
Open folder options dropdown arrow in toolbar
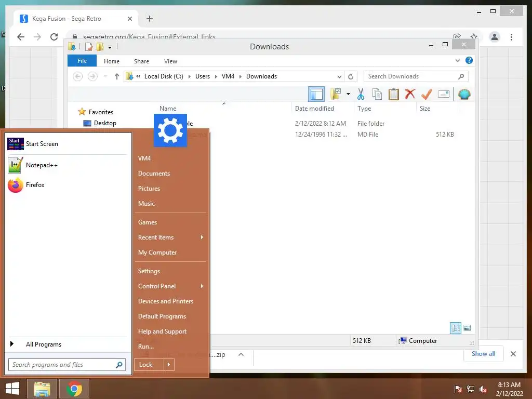[x=348, y=94]
